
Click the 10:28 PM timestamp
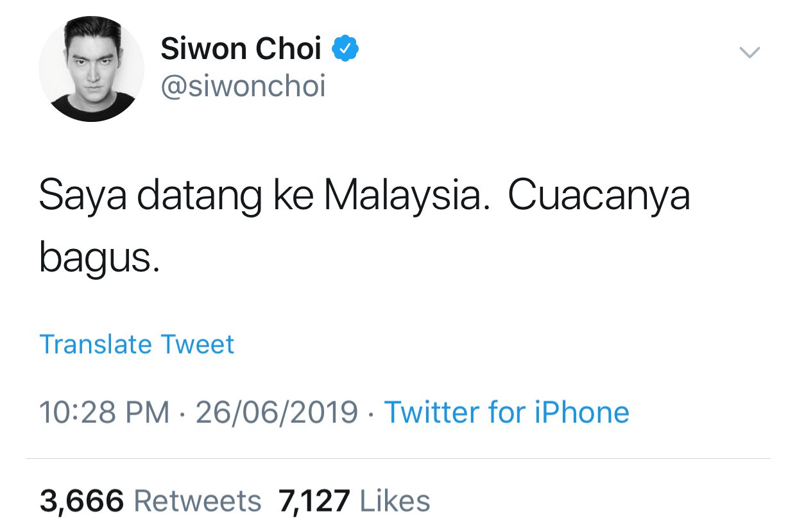click(105, 412)
